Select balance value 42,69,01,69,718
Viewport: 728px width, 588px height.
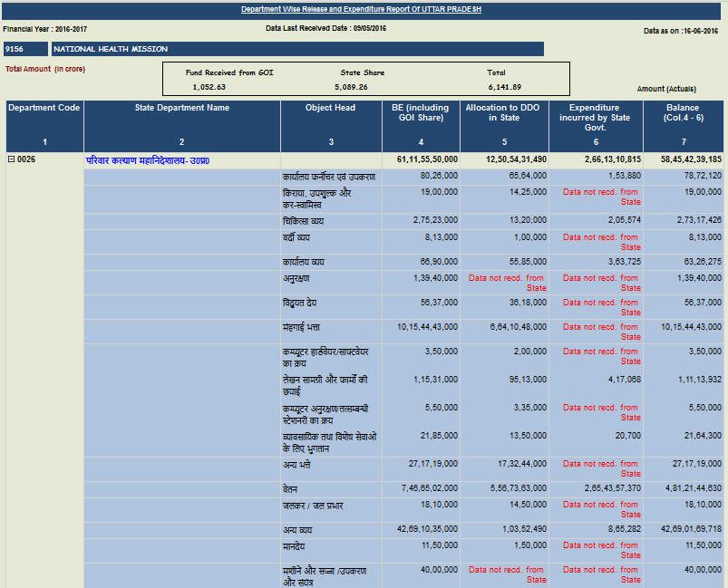pyautogui.click(x=692, y=528)
